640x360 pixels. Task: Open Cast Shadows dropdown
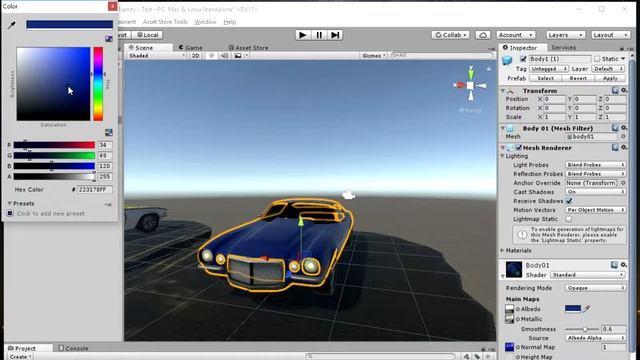[596, 192]
